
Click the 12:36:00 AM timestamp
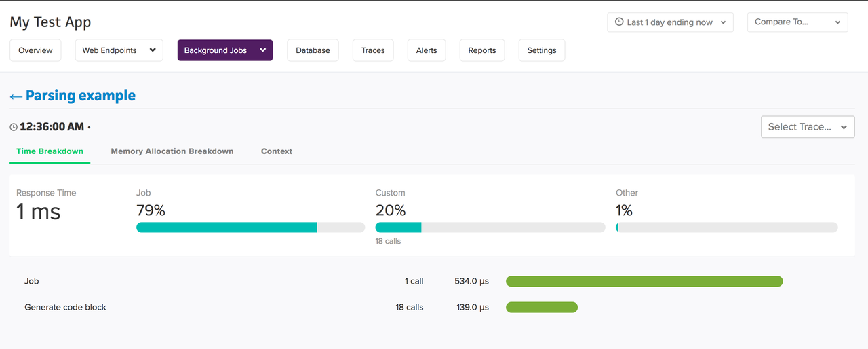(x=52, y=127)
